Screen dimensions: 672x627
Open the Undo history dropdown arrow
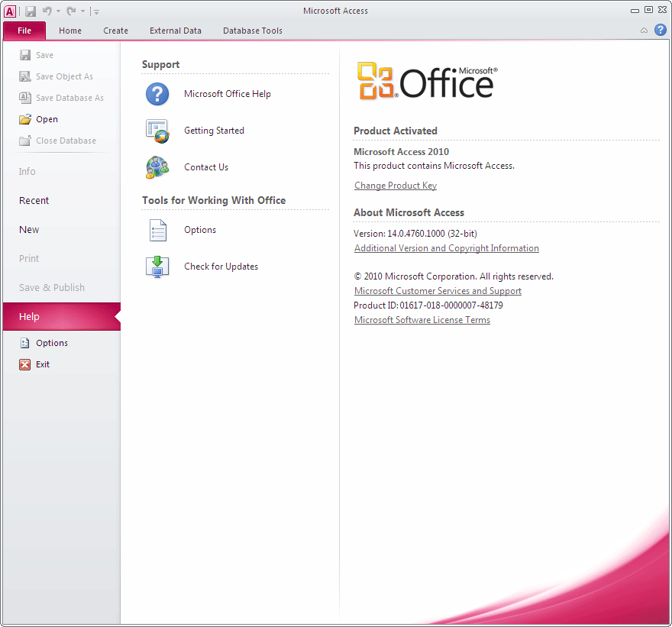pyautogui.click(x=58, y=11)
